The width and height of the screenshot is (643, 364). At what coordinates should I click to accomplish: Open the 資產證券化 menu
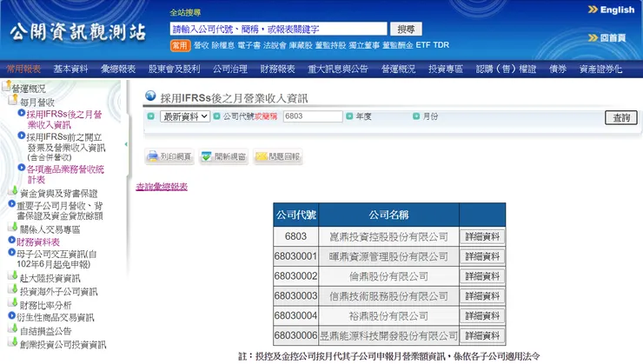[x=600, y=69]
